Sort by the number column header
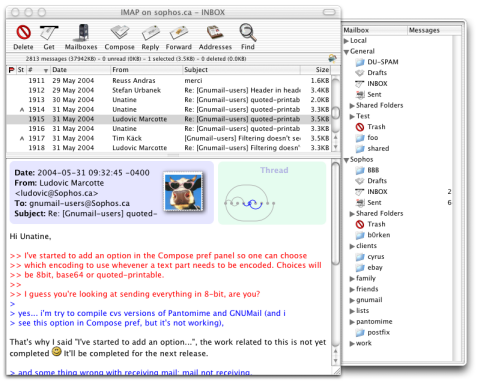Viewport: 480px width, 382px height. tap(38, 70)
